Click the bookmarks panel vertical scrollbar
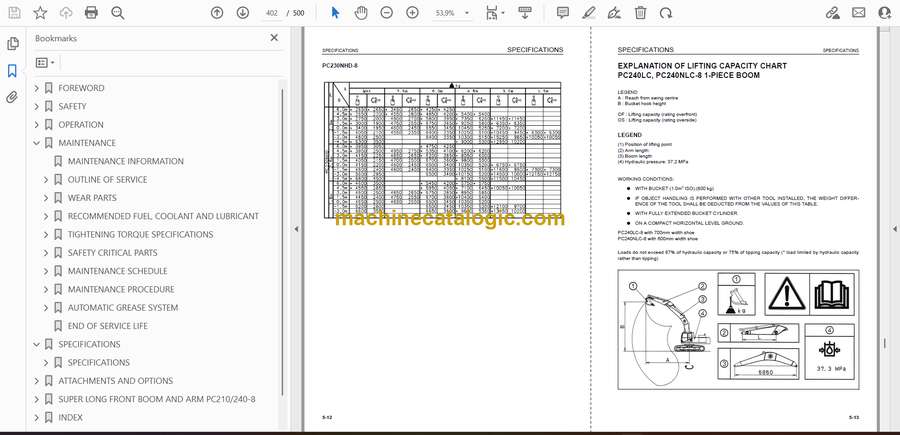The height and width of the screenshot is (435, 900). coord(282,241)
